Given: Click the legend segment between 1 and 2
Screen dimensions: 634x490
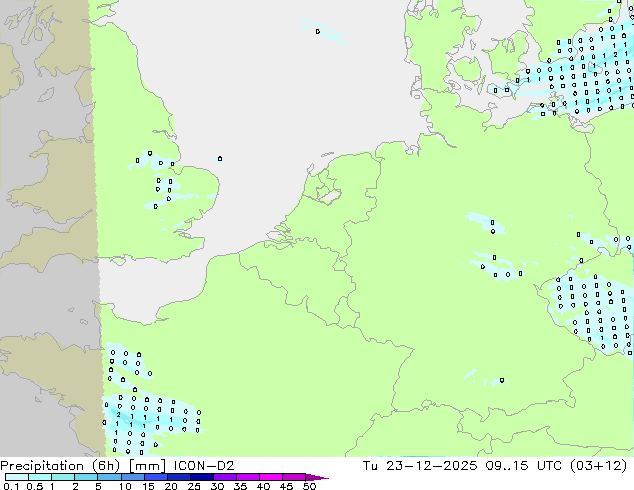Looking at the screenshot, I should point(63,477).
